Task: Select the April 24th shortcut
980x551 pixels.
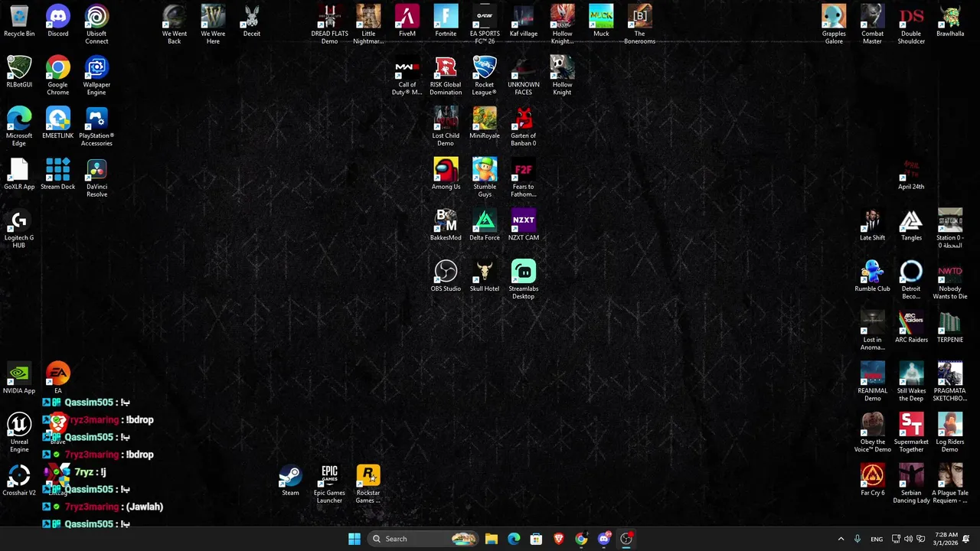Action: coord(911,174)
